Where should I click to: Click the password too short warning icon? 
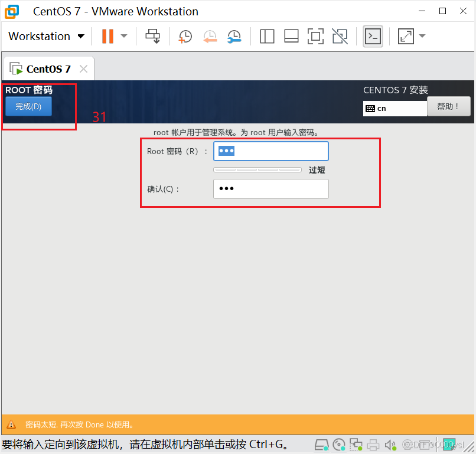pos(11,424)
